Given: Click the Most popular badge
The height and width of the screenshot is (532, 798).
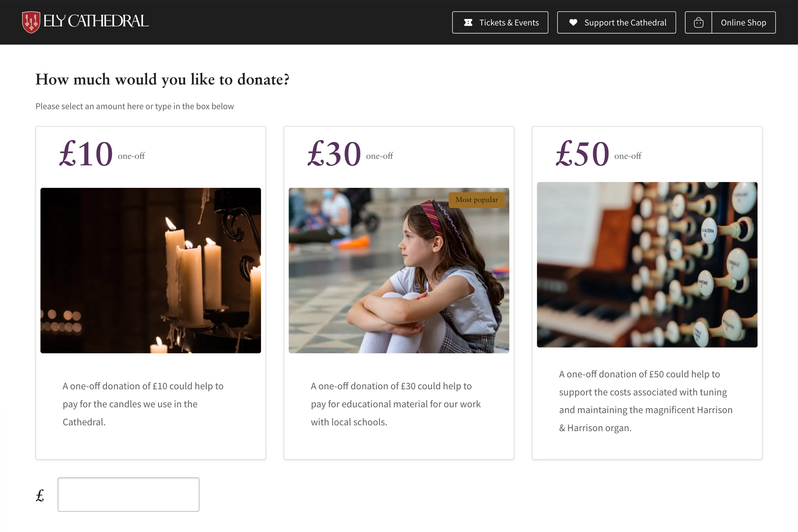Looking at the screenshot, I should tap(476, 200).
